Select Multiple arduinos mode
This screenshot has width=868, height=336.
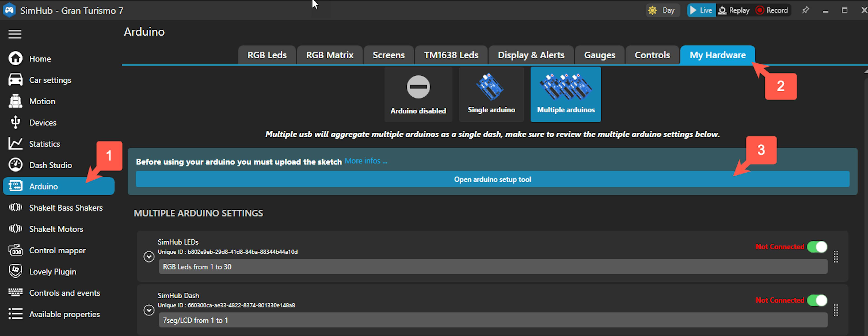tap(566, 94)
